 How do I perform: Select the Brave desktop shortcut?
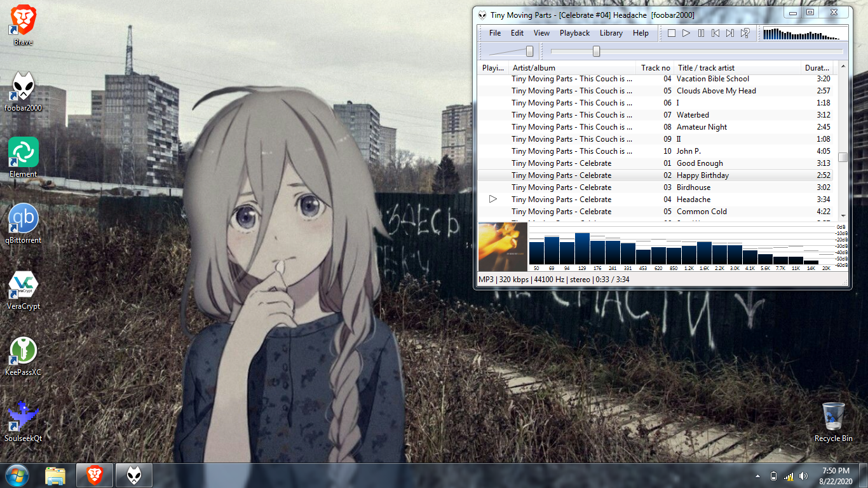tap(24, 26)
